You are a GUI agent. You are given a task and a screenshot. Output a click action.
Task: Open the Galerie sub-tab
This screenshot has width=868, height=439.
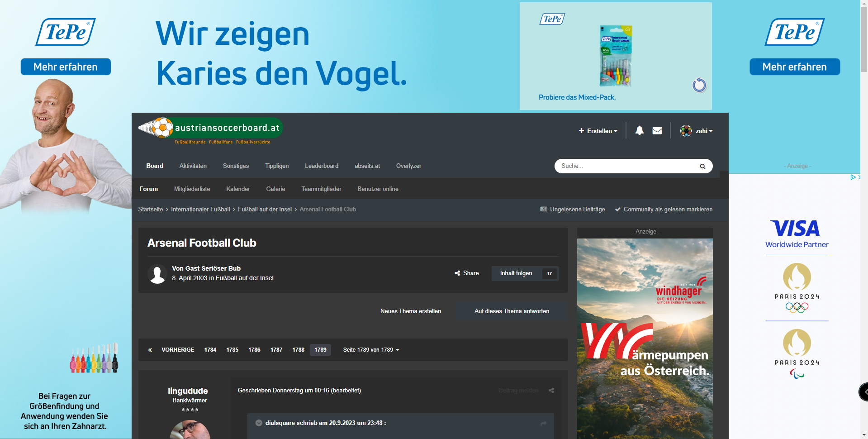(276, 189)
